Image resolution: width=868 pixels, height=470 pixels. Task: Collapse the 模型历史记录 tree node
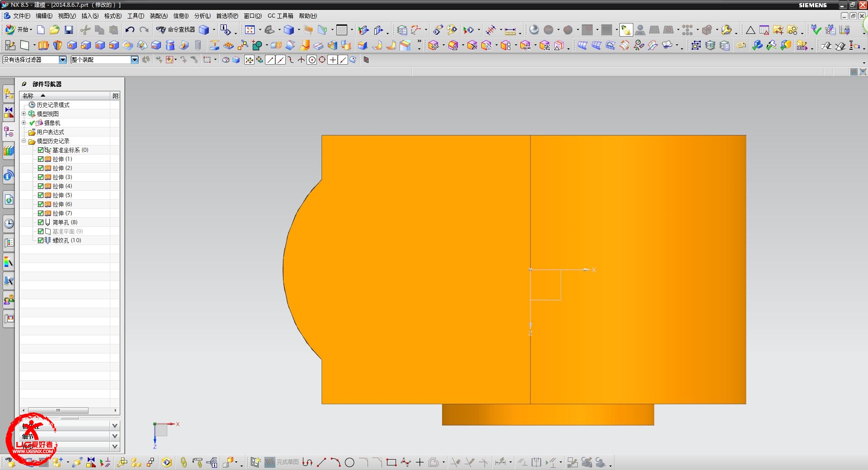24,141
